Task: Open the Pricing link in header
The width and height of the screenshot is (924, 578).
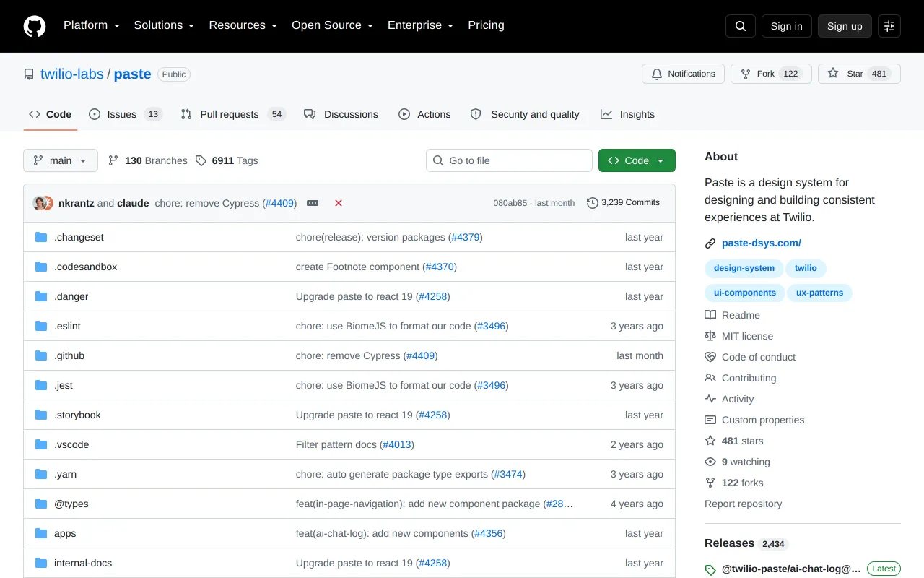Action: [x=486, y=25]
